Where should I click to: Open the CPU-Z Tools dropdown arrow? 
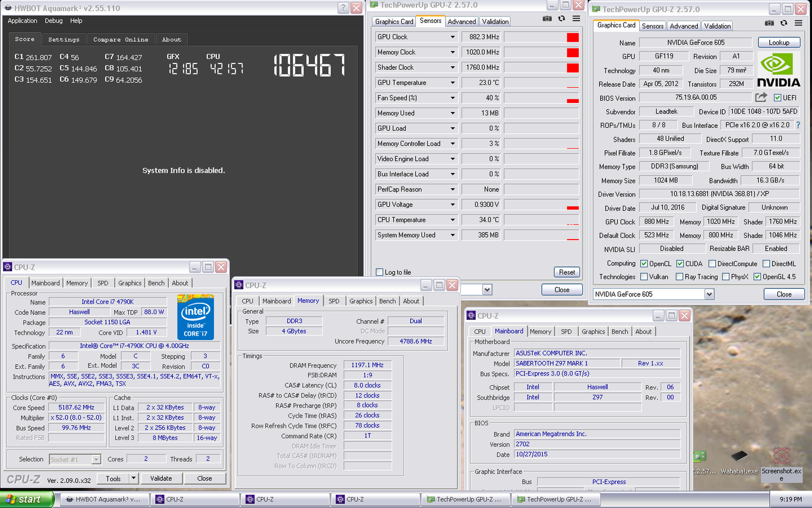tap(133, 478)
